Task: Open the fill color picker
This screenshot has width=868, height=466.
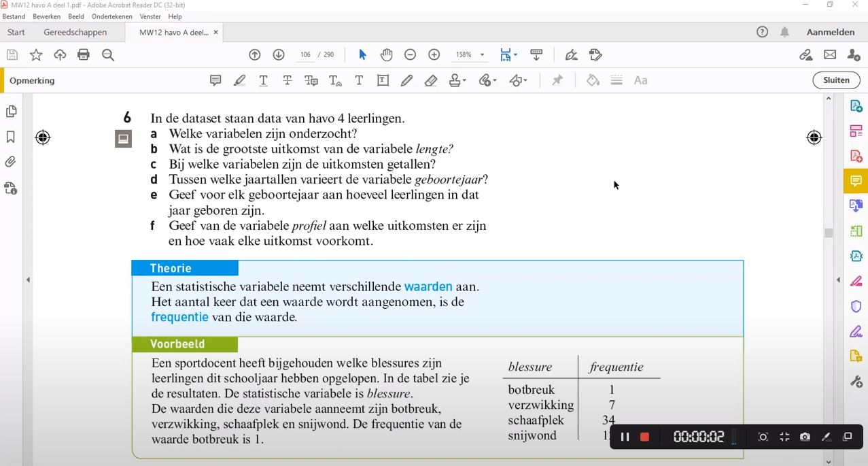Action: click(593, 80)
